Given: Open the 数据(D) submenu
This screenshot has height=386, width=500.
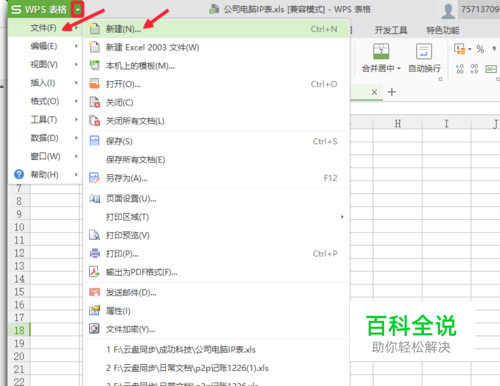Looking at the screenshot, I should tap(45, 138).
